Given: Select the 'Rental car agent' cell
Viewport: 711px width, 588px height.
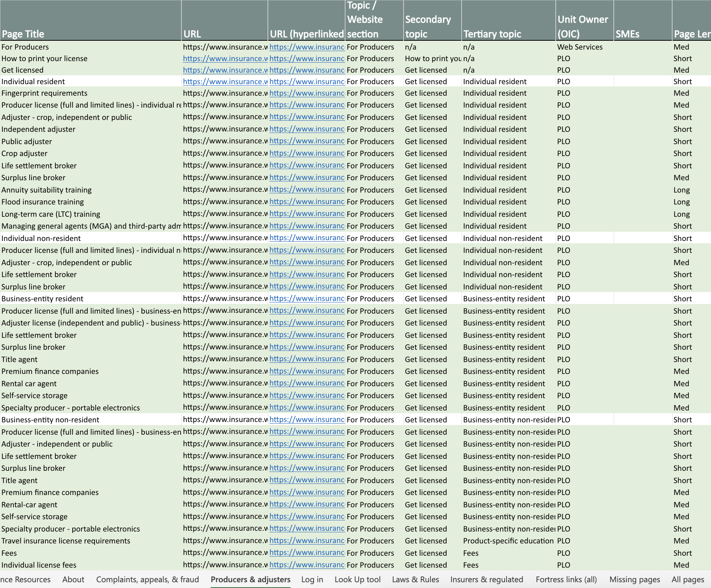Looking at the screenshot, I should (x=91, y=384).
